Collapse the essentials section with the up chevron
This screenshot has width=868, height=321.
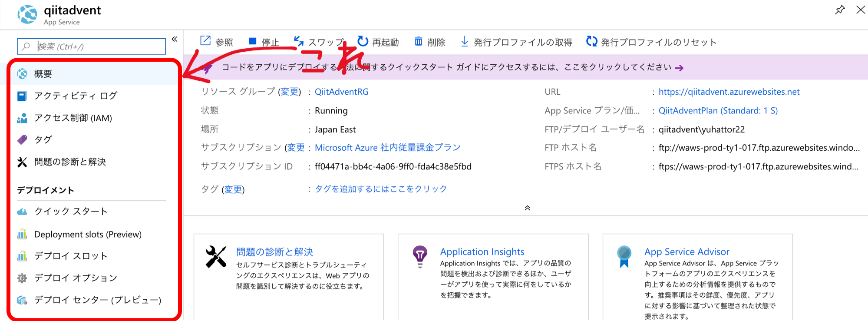pyautogui.click(x=528, y=208)
